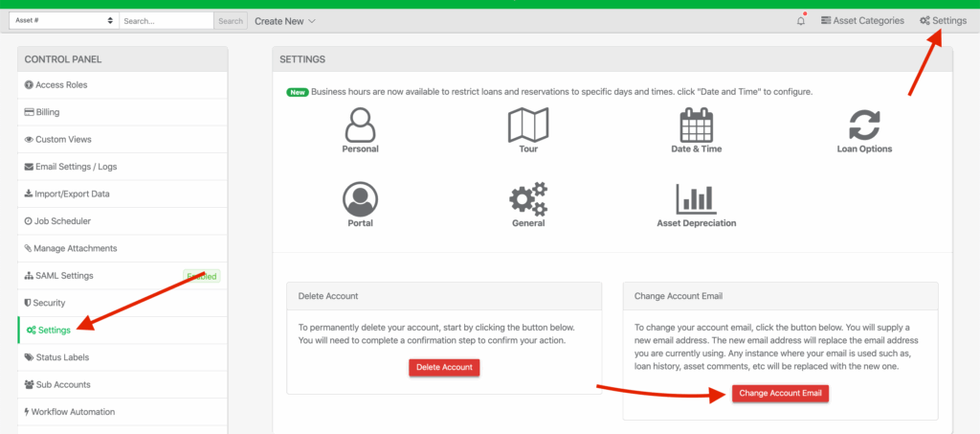Click the Date & Time label
The width and height of the screenshot is (980, 434).
pos(697,148)
